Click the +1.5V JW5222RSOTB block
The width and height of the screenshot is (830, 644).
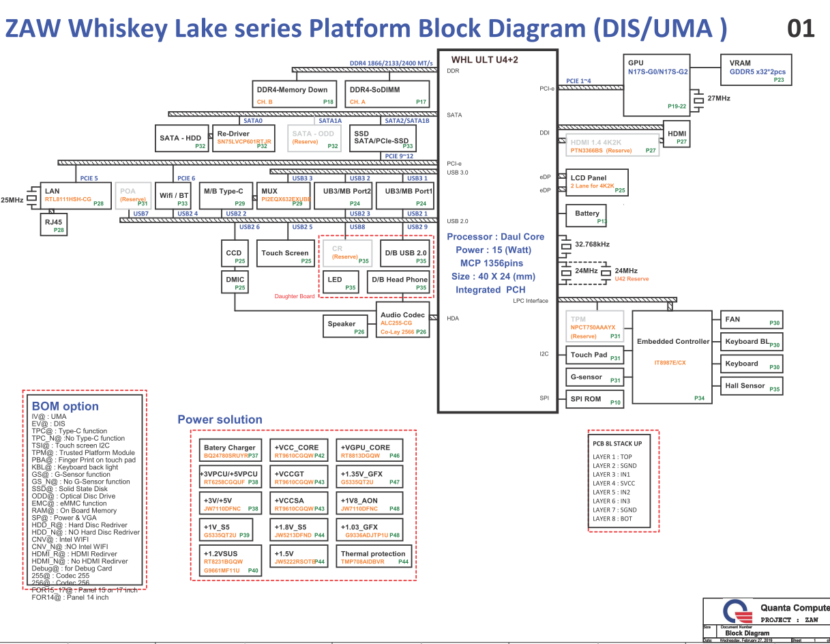pos(299,557)
